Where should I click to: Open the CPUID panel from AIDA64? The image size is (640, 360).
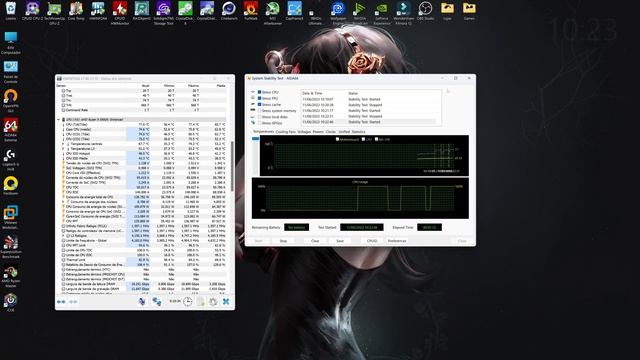(x=372, y=241)
